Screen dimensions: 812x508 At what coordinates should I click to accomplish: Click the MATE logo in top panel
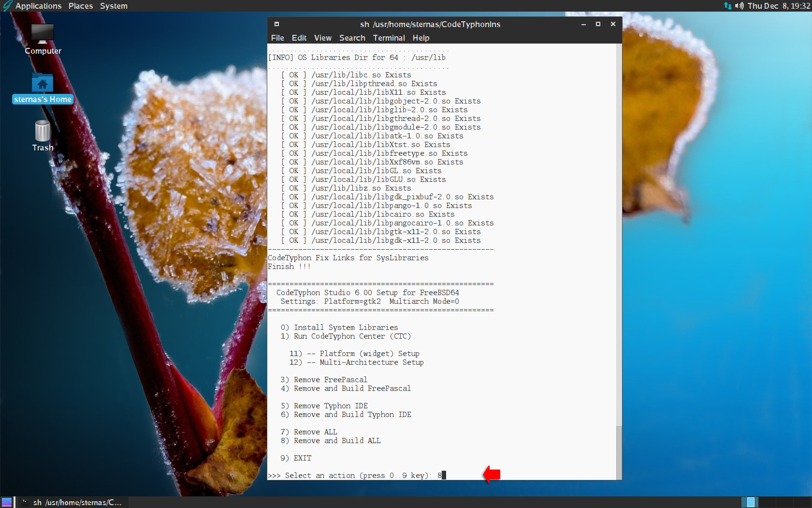(x=7, y=6)
